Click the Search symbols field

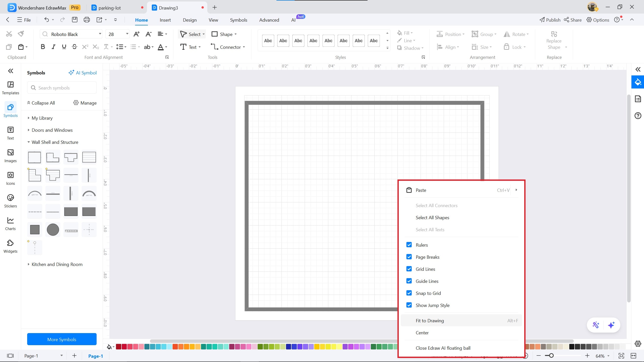click(x=62, y=88)
